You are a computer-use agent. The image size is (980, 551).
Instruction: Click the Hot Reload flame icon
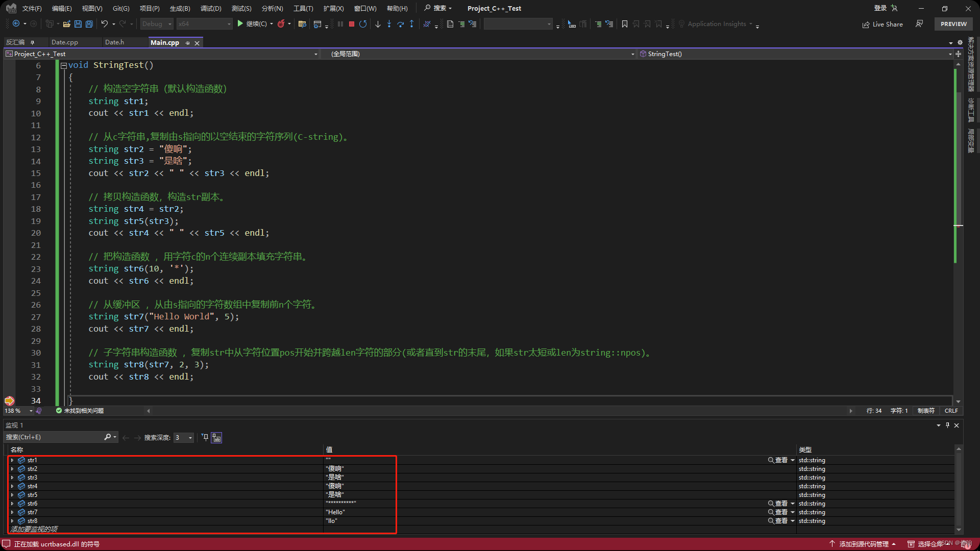pos(281,24)
